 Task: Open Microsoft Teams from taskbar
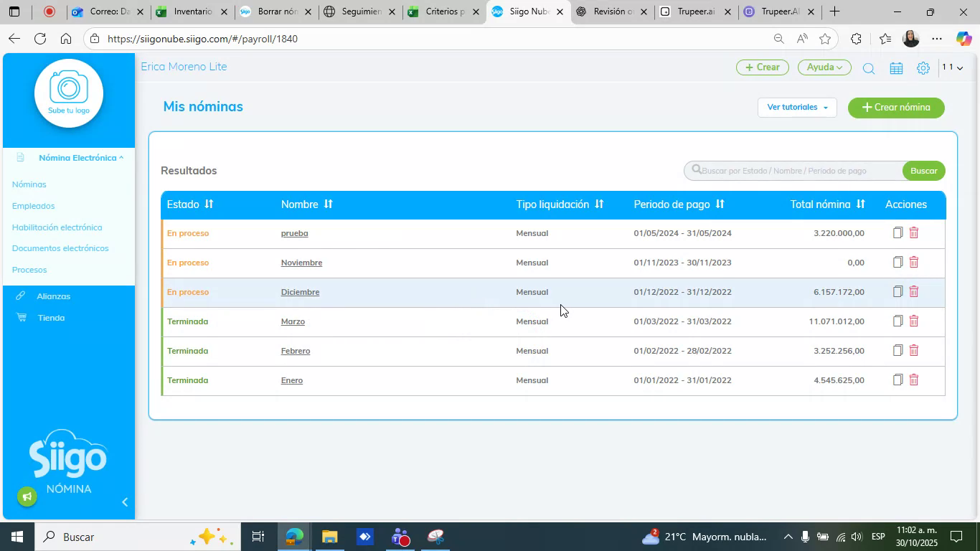tap(400, 537)
